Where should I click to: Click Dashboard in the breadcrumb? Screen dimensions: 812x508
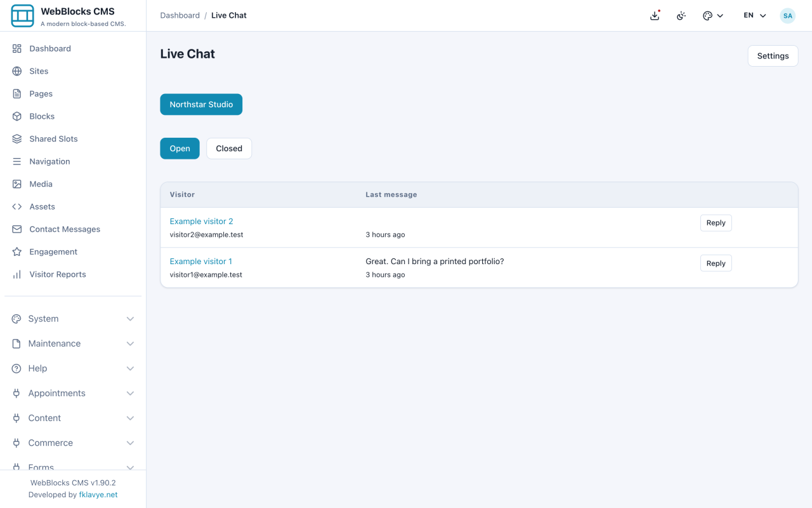pyautogui.click(x=180, y=15)
